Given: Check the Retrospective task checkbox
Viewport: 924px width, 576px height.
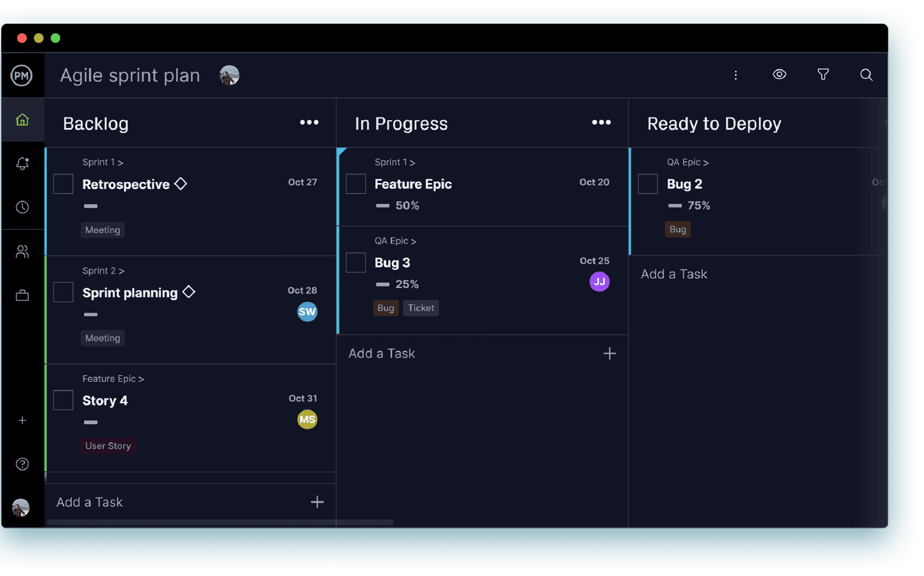Looking at the screenshot, I should 63,184.
